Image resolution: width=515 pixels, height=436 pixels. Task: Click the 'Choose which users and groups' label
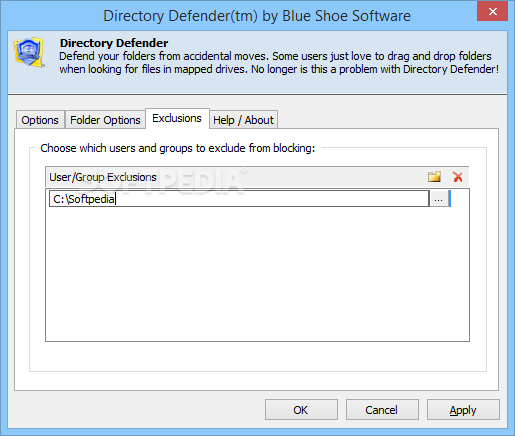click(178, 148)
